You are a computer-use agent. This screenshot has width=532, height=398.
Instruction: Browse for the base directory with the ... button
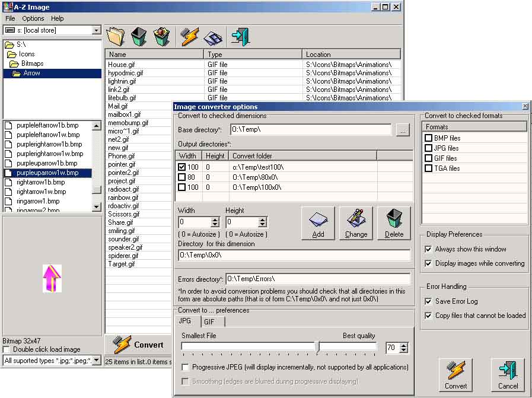pyautogui.click(x=403, y=130)
